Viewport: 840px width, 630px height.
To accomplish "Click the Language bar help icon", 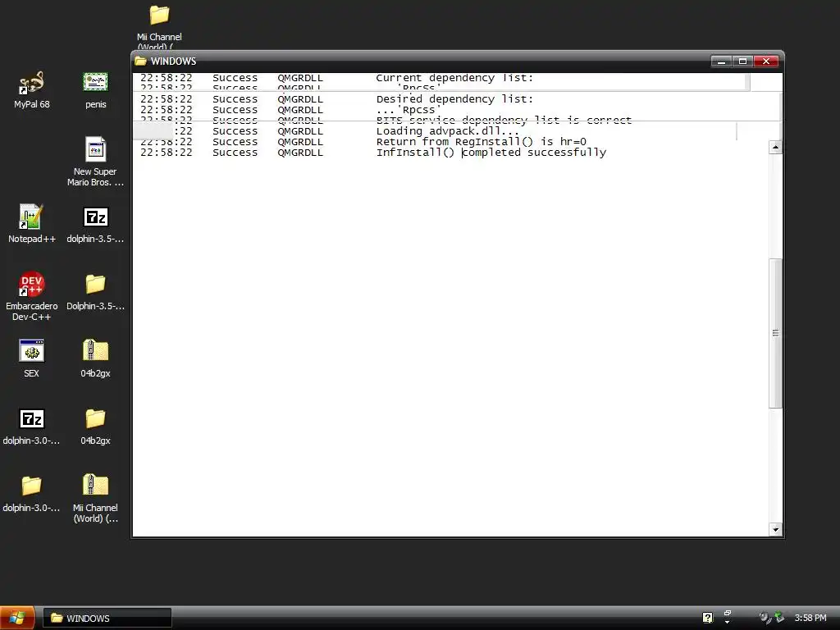I will [x=708, y=618].
